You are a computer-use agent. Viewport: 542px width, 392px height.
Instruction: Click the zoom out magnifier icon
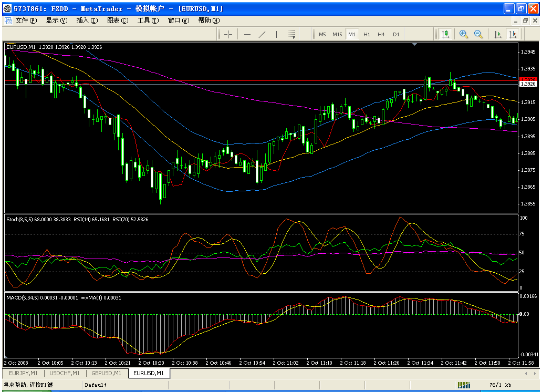pyautogui.click(x=478, y=34)
